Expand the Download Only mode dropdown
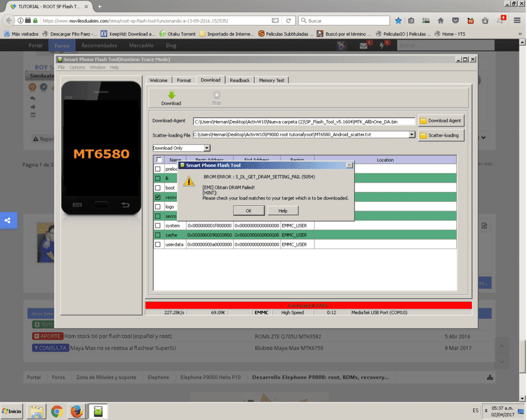This screenshot has height=420, width=527. point(207,148)
